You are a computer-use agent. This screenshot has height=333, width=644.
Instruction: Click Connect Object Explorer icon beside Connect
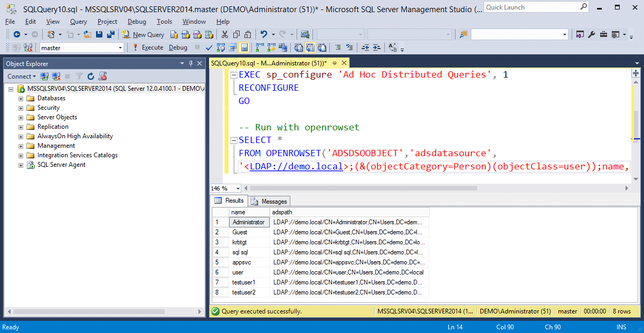[x=45, y=77]
